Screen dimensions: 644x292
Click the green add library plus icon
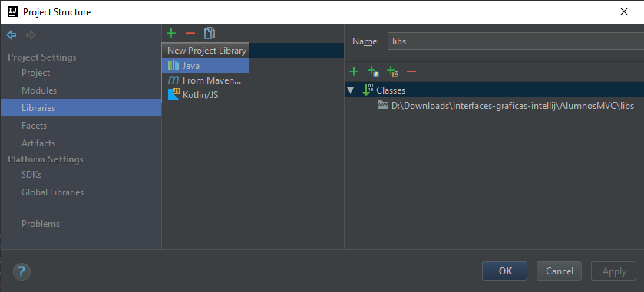[x=171, y=33]
